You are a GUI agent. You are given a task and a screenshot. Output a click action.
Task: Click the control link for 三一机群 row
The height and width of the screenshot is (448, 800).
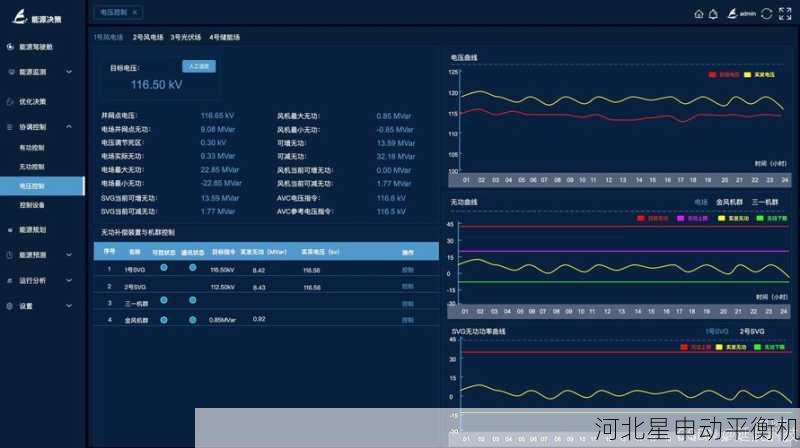(x=407, y=304)
